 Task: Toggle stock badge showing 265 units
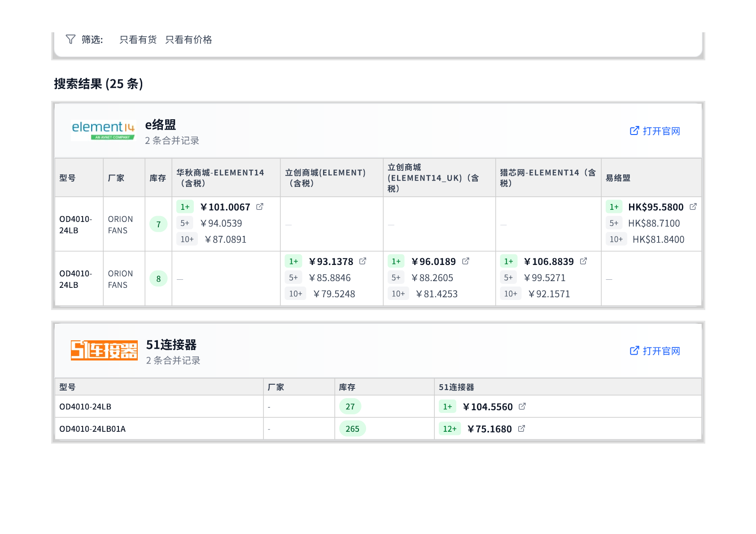352,429
